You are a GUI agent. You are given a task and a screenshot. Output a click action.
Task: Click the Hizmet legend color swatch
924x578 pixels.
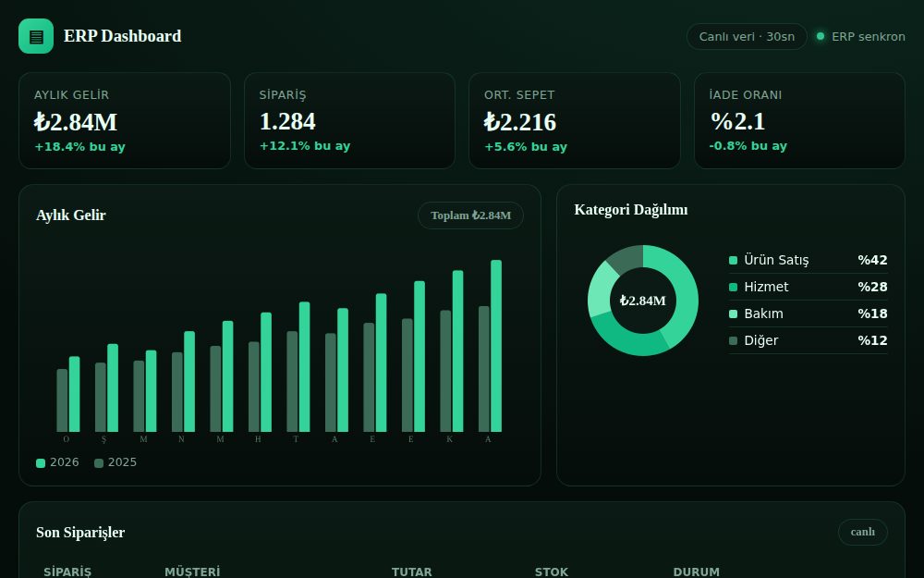(x=733, y=288)
